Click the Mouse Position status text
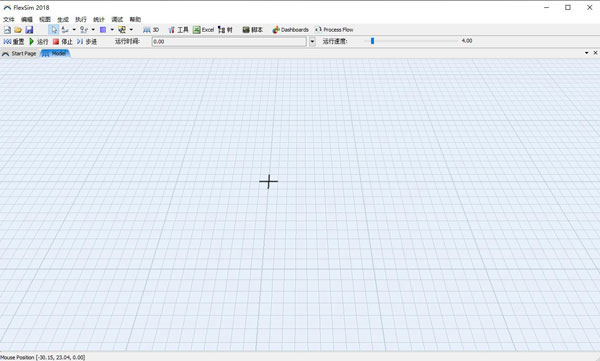The image size is (600, 361). pos(42,357)
